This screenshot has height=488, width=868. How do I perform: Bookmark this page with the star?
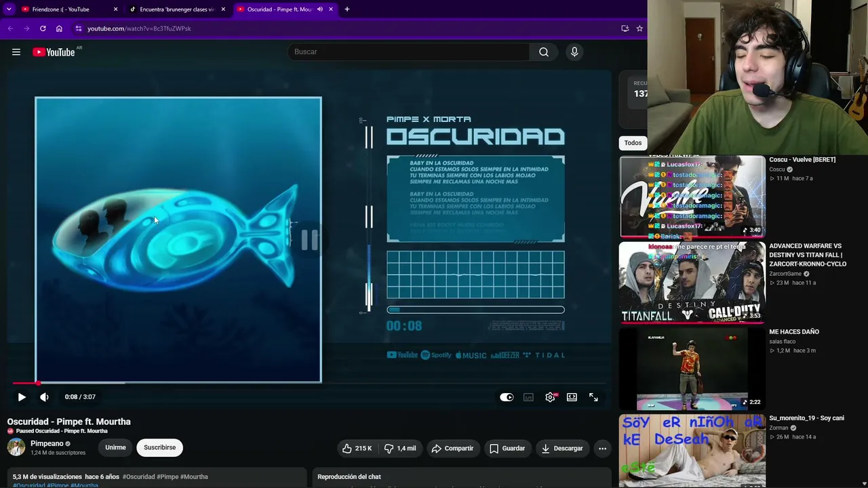pyautogui.click(x=639, y=28)
